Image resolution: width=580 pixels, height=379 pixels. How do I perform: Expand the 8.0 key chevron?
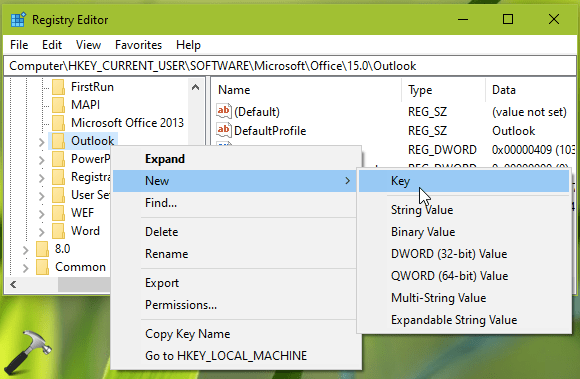click(26, 250)
